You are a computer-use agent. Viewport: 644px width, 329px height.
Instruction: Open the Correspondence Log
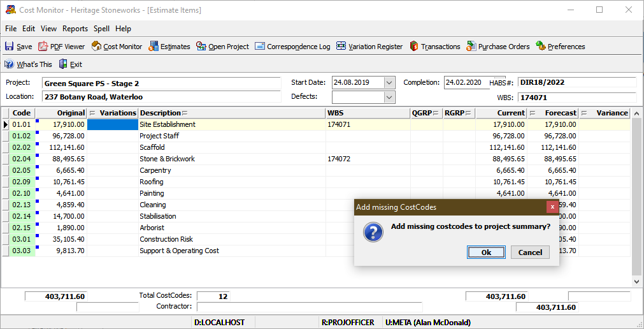tap(292, 47)
